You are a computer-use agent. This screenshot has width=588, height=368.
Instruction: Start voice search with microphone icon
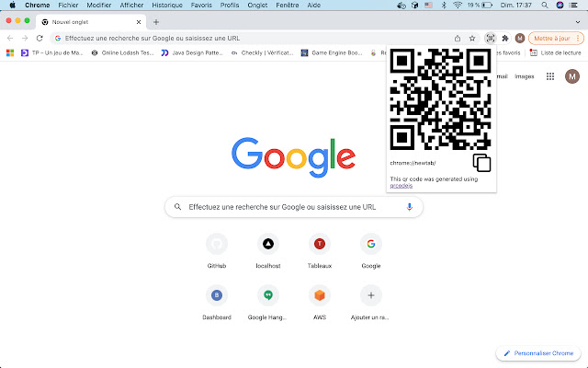[x=410, y=207]
